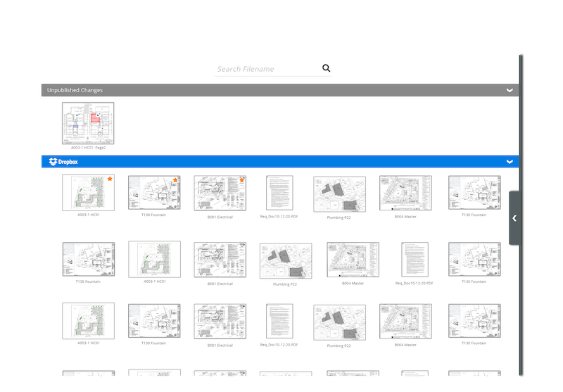563x392 pixels.
Task: Open the starred A003-1 HC01 drawing thumbnail
Action: pyautogui.click(x=88, y=192)
